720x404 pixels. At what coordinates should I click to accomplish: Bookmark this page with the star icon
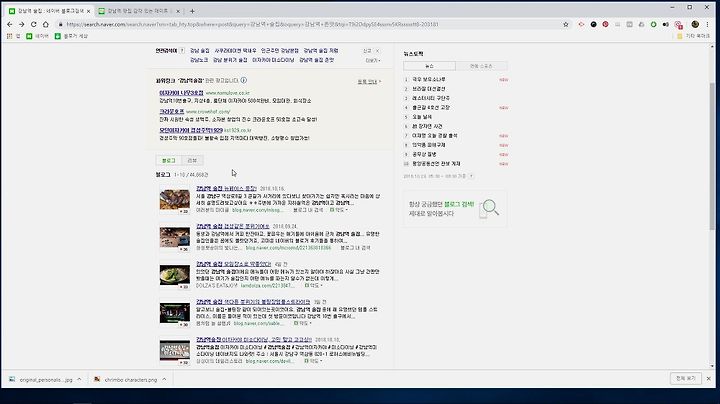coord(566,24)
